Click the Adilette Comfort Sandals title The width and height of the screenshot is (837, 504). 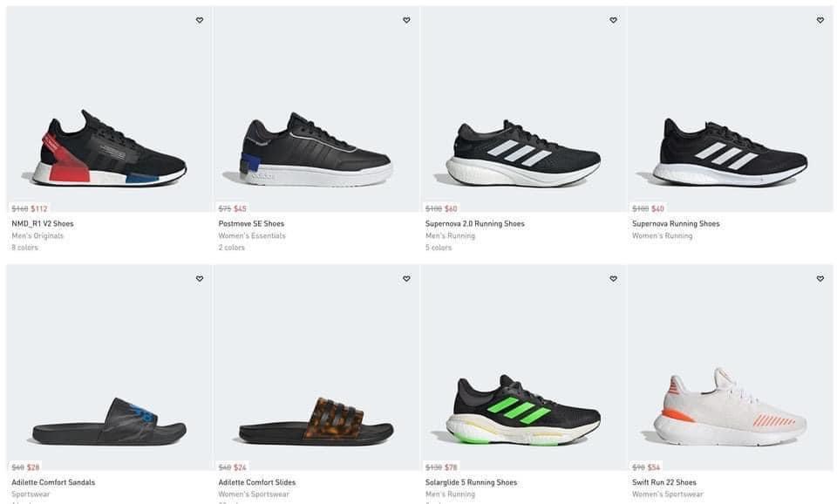click(x=53, y=482)
